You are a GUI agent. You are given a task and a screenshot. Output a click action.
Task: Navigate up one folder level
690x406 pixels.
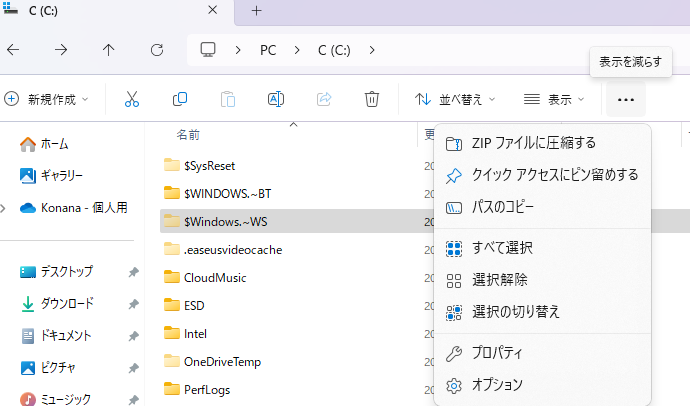click(x=109, y=50)
